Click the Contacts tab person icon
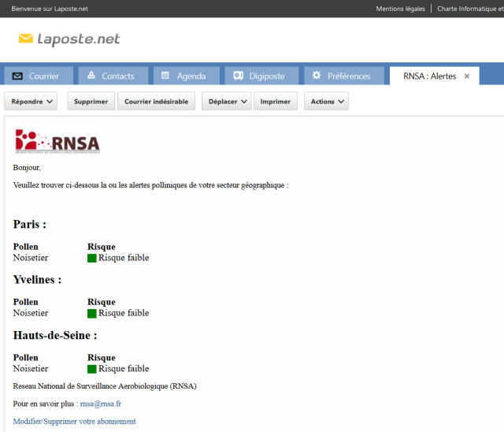504x432 pixels. coord(91,76)
